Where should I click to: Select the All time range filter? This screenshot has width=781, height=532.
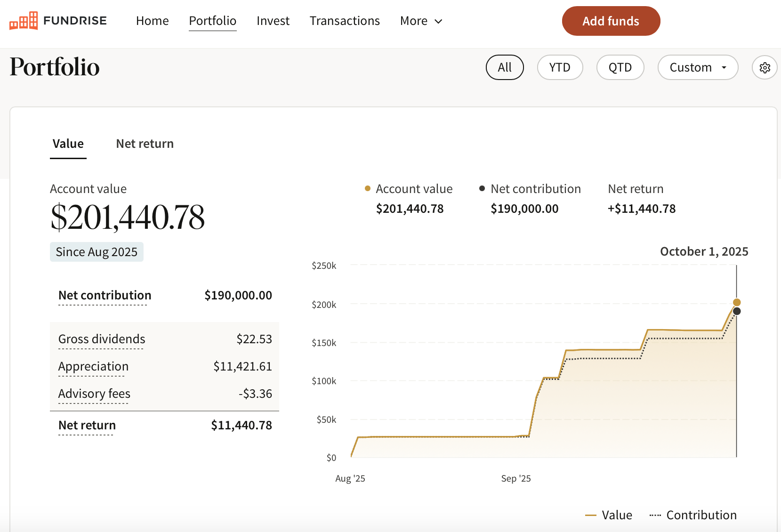[x=505, y=67]
